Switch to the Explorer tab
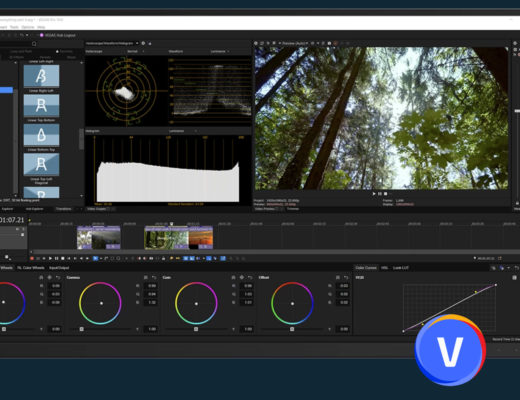This screenshot has height=400, width=520. [x=7, y=209]
